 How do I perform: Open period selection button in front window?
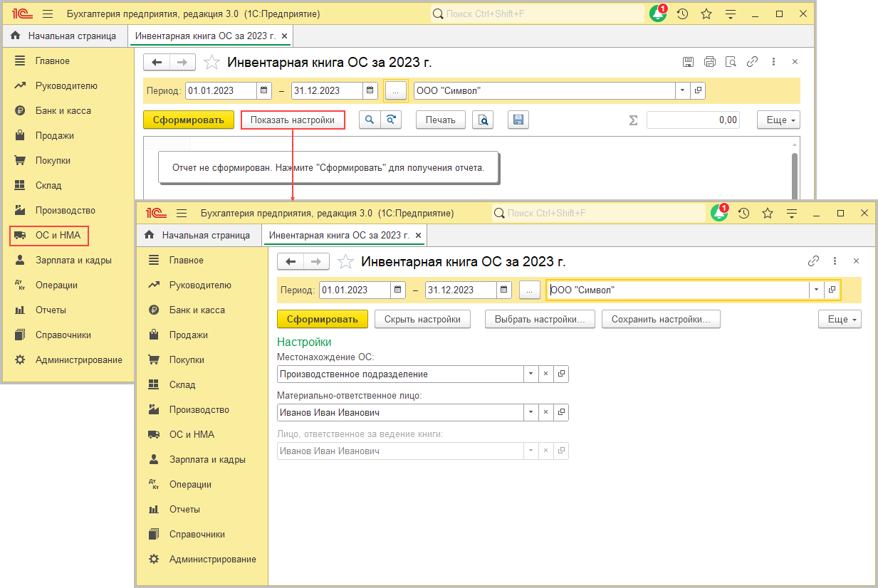(x=530, y=290)
